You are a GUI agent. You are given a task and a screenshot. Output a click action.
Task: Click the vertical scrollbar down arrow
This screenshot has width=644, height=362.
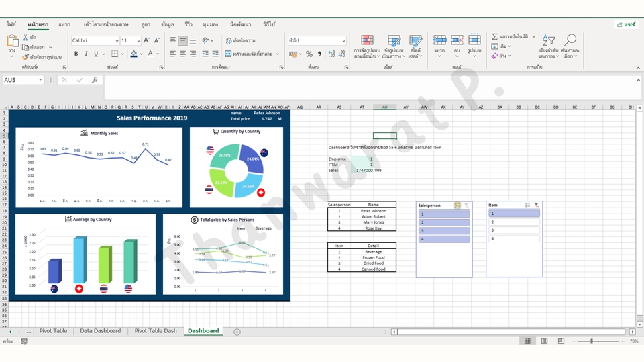click(x=639, y=324)
